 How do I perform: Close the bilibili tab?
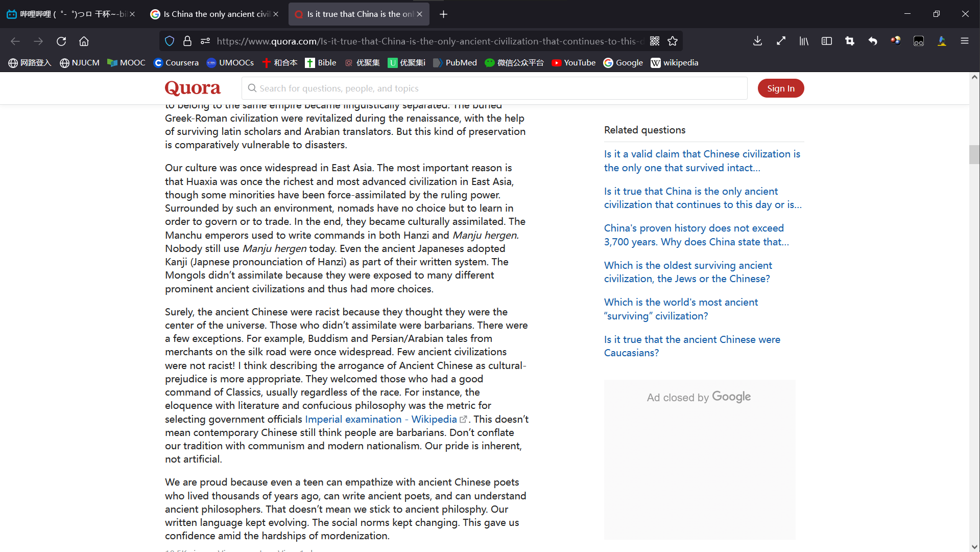[132, 14]
